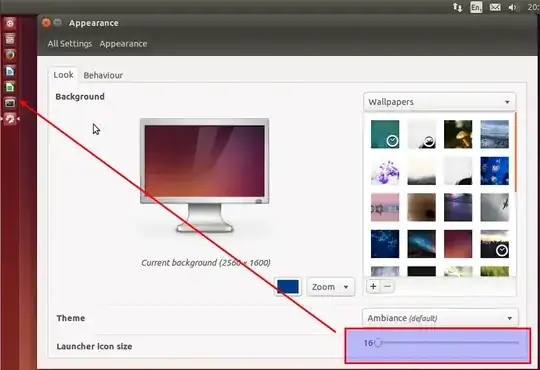
Task: Switch to the Behaviour tab
Action: coord(103,75)
